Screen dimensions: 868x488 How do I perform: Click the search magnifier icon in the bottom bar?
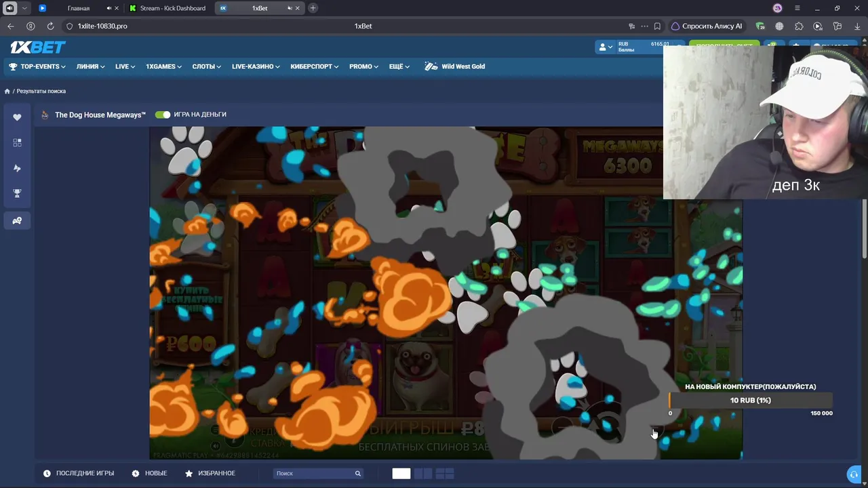357,473
